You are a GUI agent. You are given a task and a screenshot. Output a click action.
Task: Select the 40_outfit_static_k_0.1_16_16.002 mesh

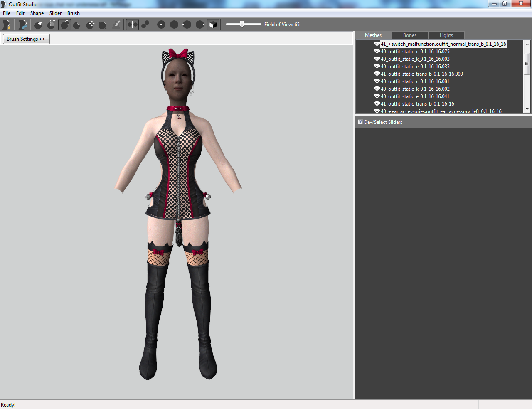[x=415, y=89]
